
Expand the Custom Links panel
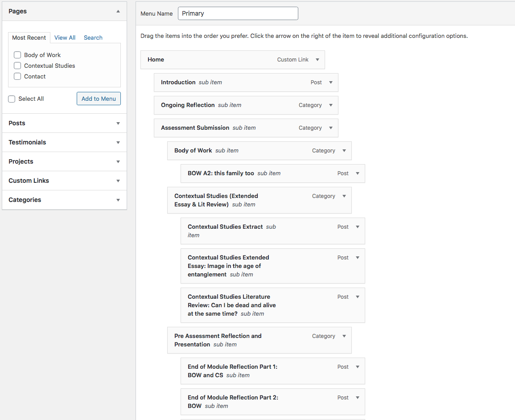pyautogui.click(x=64, y=181)
